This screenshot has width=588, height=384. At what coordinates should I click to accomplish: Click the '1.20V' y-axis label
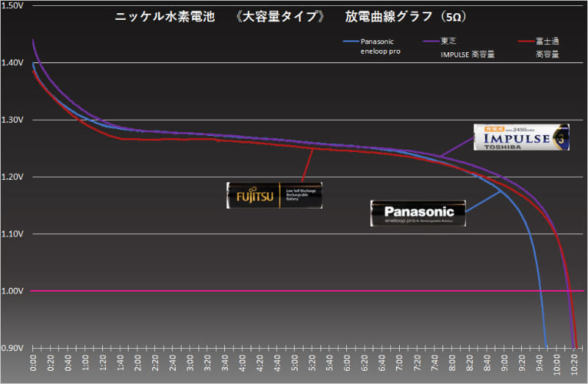(12, 177)
